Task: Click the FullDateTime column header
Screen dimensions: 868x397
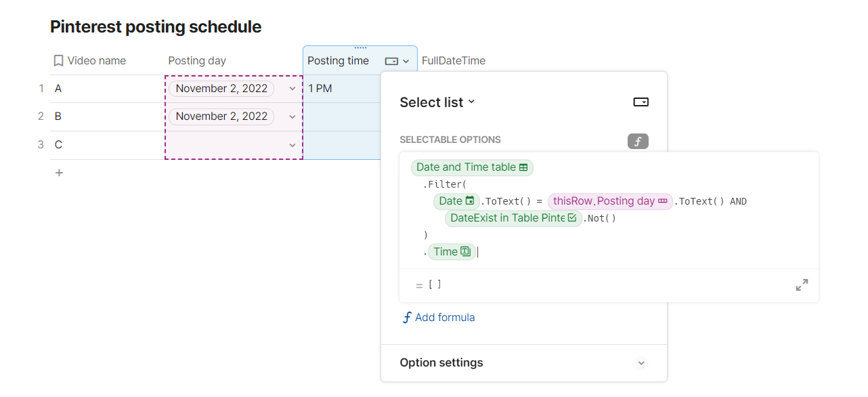Action: point(454,61)
